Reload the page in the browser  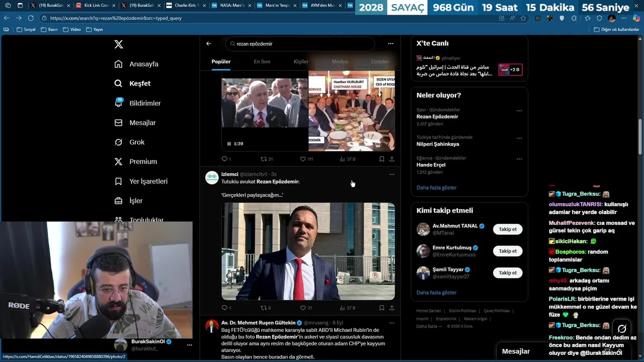point(31,18)
